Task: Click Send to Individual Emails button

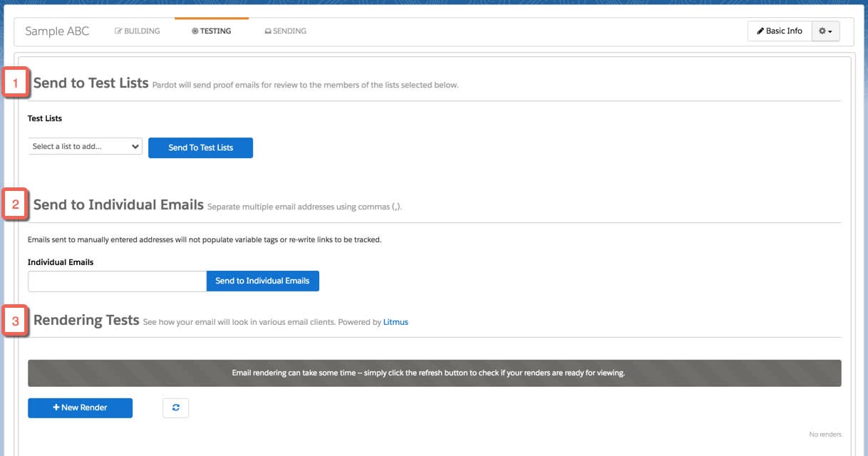Action: pos(263,281)
